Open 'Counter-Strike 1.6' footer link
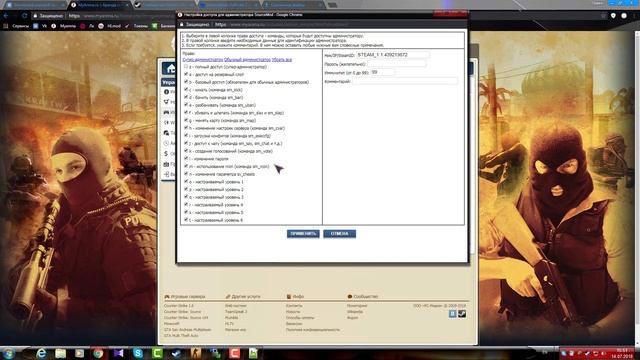The image size is (640, 360). pyautogui.click(x=179, y=306)
